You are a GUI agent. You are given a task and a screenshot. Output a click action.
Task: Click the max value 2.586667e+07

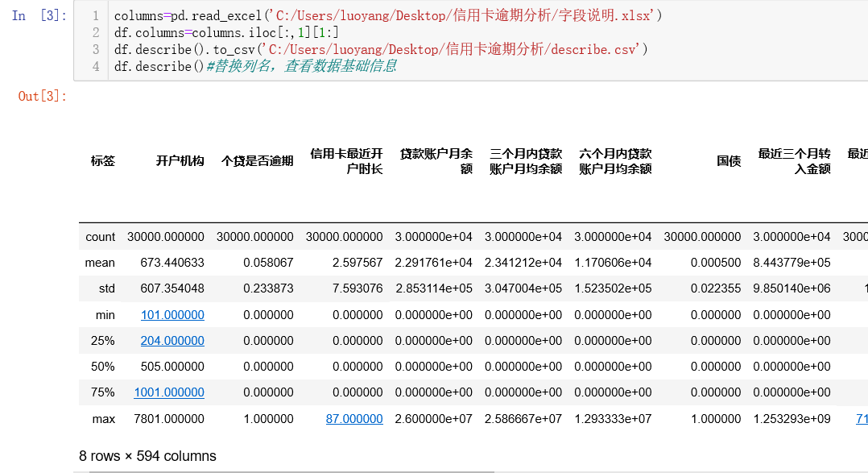523,419
